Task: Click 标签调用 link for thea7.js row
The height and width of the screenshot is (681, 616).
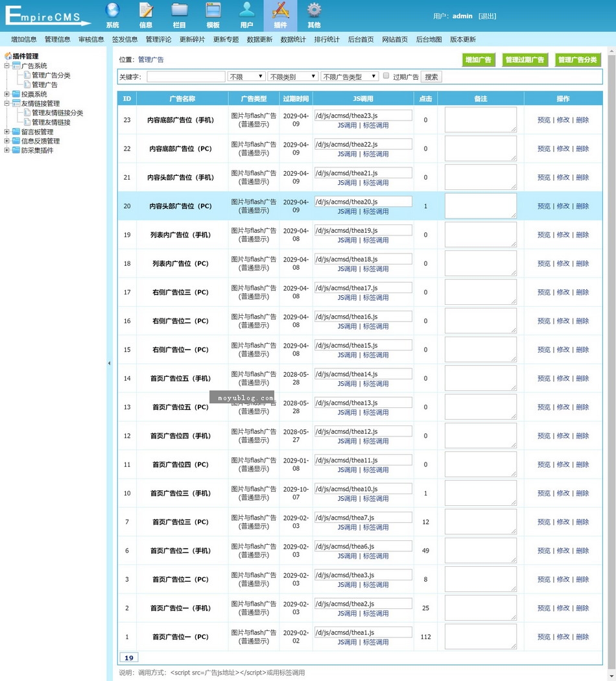Action: (x=376, y=527)
